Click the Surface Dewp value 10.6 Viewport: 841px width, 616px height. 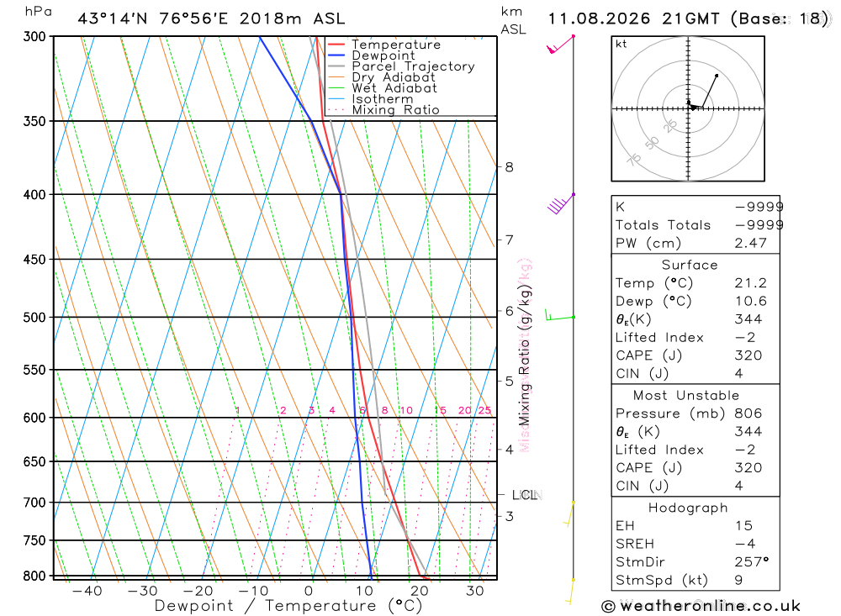750,302
